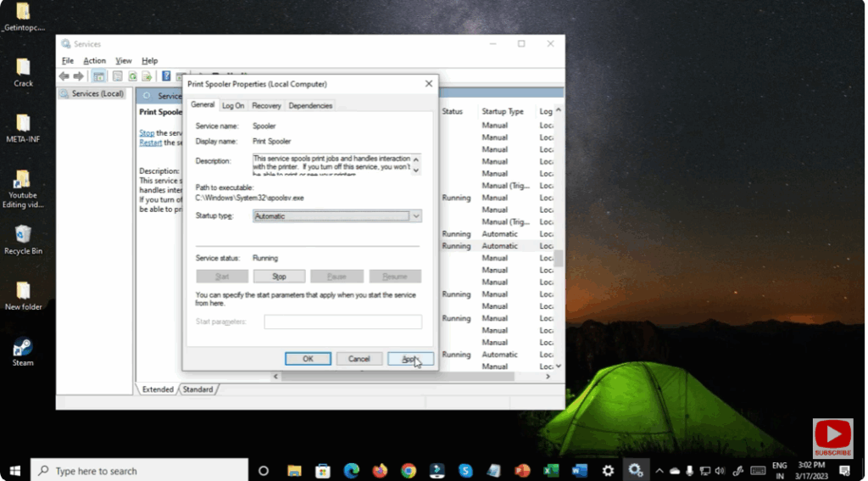Open Google Chrome from the taskbar
868x481 pixels.
click(x=409, y=471)
